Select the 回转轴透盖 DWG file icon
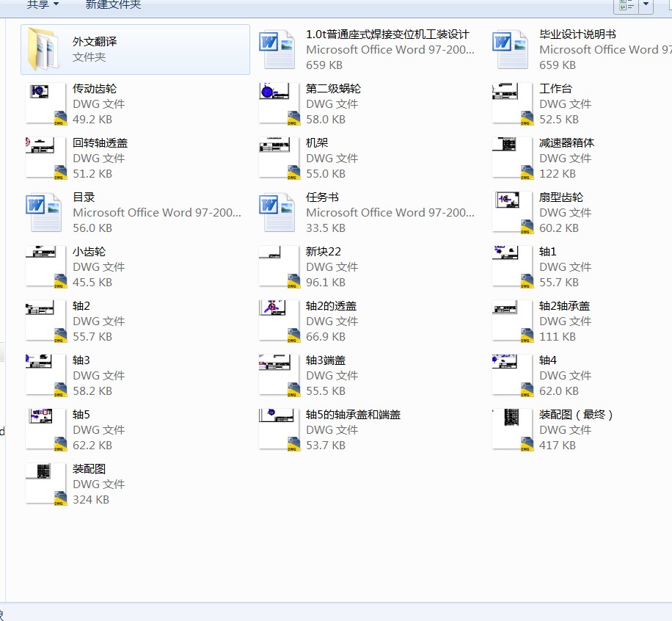The height and width of the screenshot is (621, 672). pyautogui.click(x=46, y=159)
